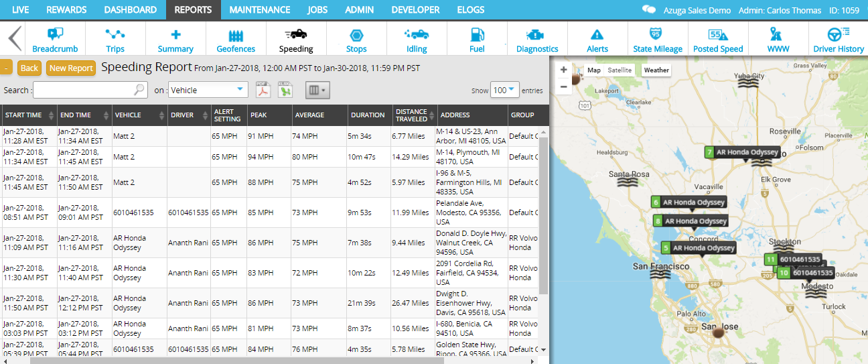This screenshot has height=364, width=868.
Task: Select the Speeding report icon
Action: pyautogui.click(x=296, y=40)
